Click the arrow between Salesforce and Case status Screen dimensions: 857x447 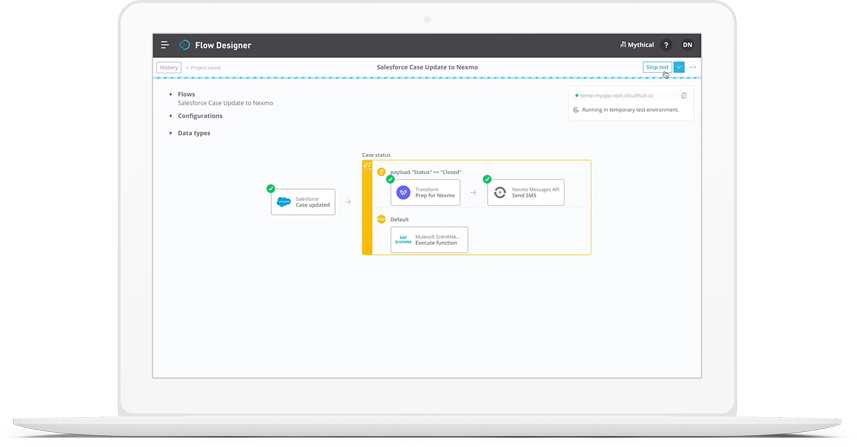348,202
